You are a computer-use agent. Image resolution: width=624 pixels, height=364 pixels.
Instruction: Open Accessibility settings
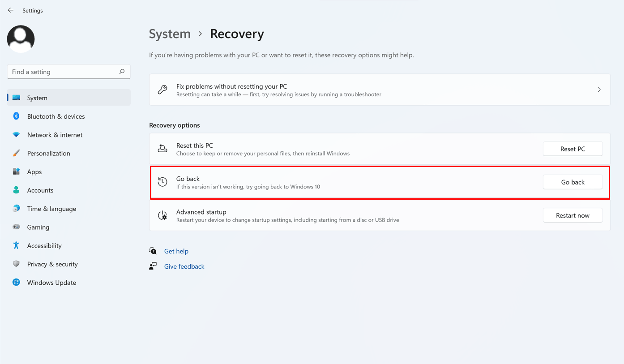click(69, 245)
